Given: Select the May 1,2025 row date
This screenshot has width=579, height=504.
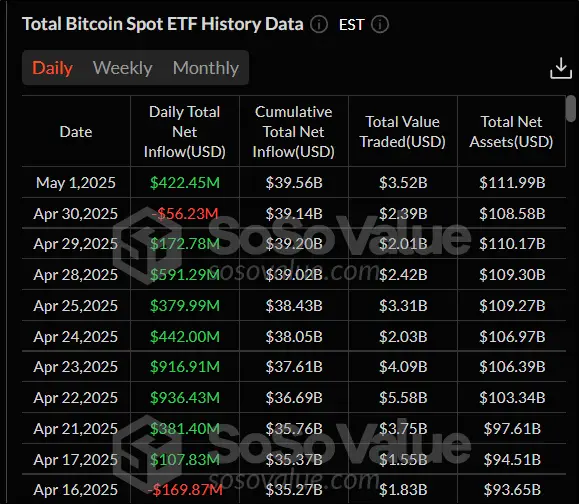Looking at the screenshot, I should 76,182.
